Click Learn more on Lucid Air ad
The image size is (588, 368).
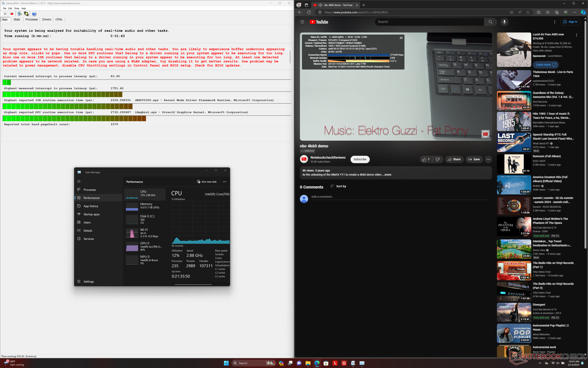tap(545, 65)
